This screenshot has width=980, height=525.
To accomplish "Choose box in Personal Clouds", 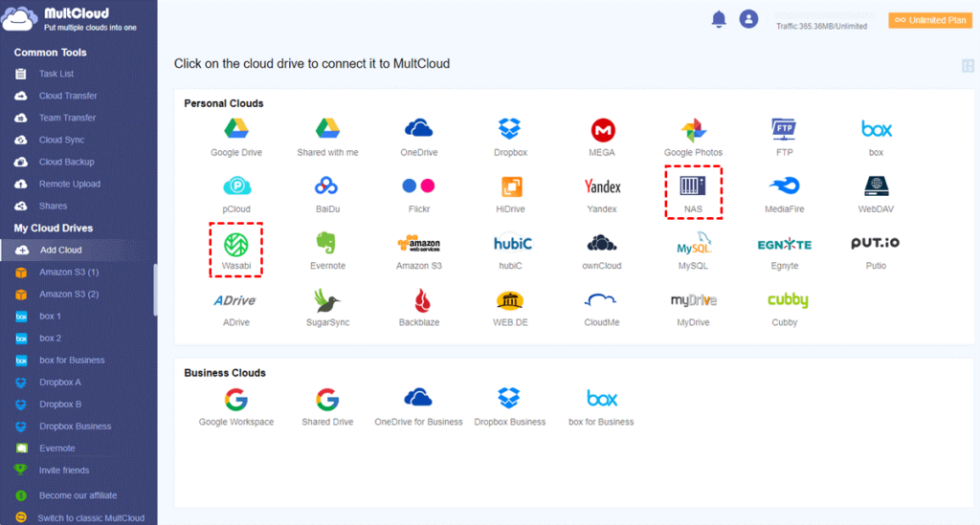I will click(x=876, y=138).
